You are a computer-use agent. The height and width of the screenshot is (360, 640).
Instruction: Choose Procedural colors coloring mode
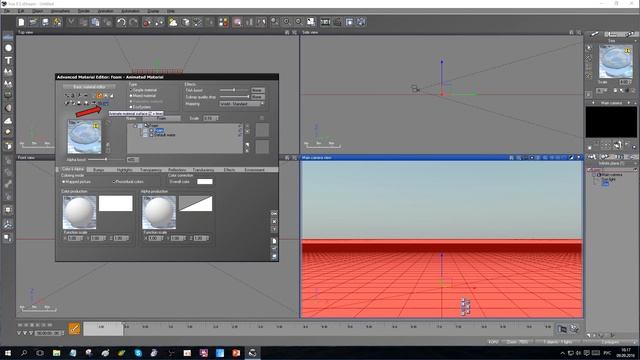tap(128, 182)
